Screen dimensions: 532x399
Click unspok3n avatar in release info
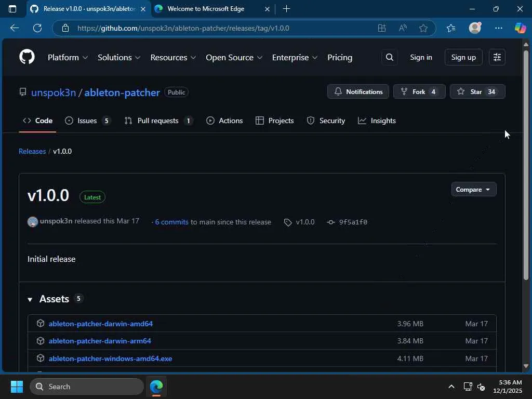click(x=33, y=222)
